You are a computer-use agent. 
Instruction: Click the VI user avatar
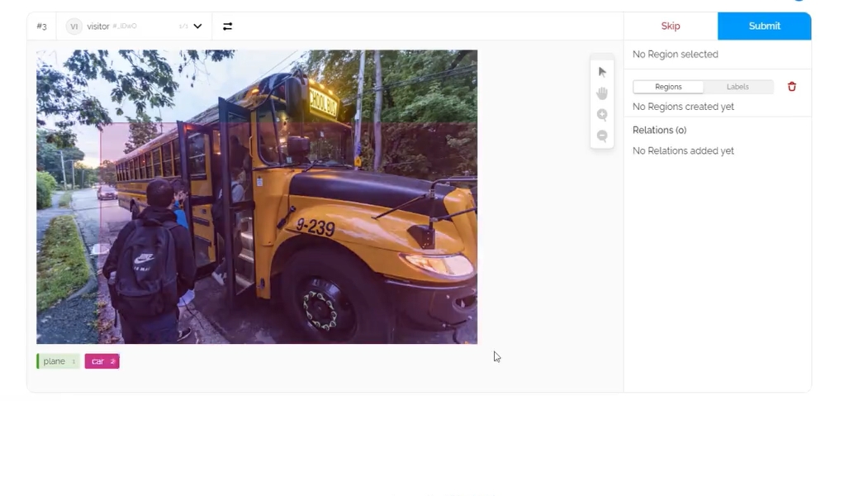(x=74, y=26)
